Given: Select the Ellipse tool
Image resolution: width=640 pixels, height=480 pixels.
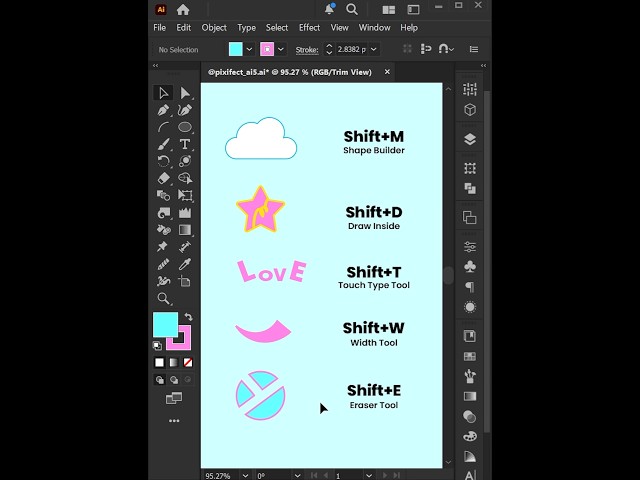Looking at the screenshot, I should [185, 127].
